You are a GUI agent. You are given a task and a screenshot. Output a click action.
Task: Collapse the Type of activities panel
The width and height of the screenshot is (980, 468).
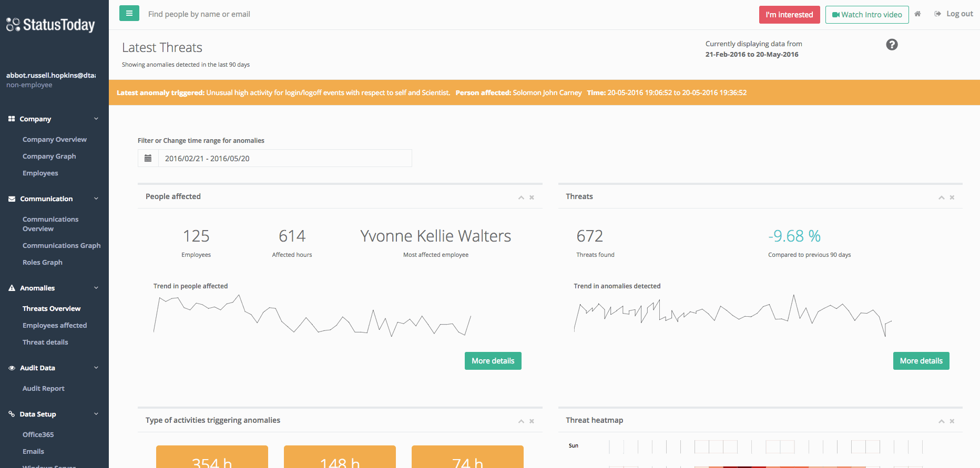point(521,421)
